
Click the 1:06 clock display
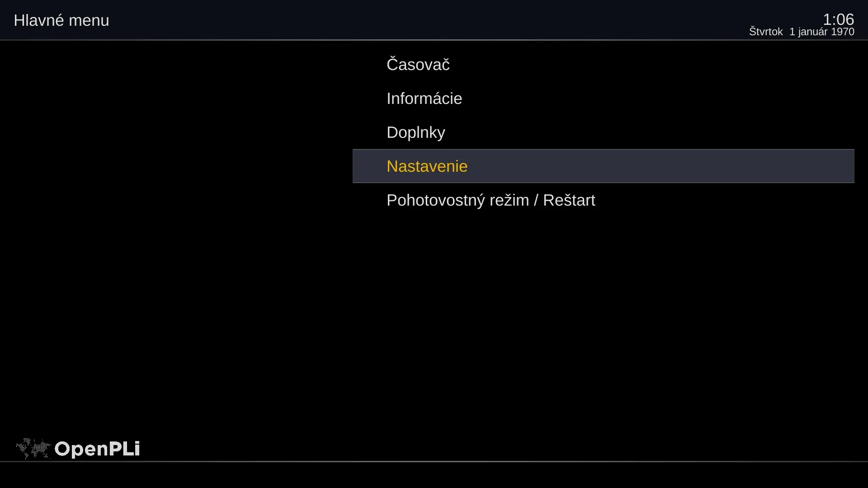coord(838,19)
